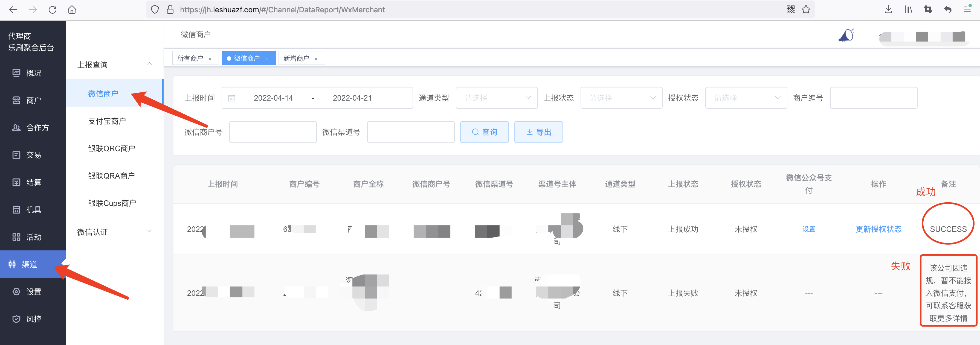Select 支付宝商户 in the submenu
Viewport: 980px width, 345px height.
107,121
